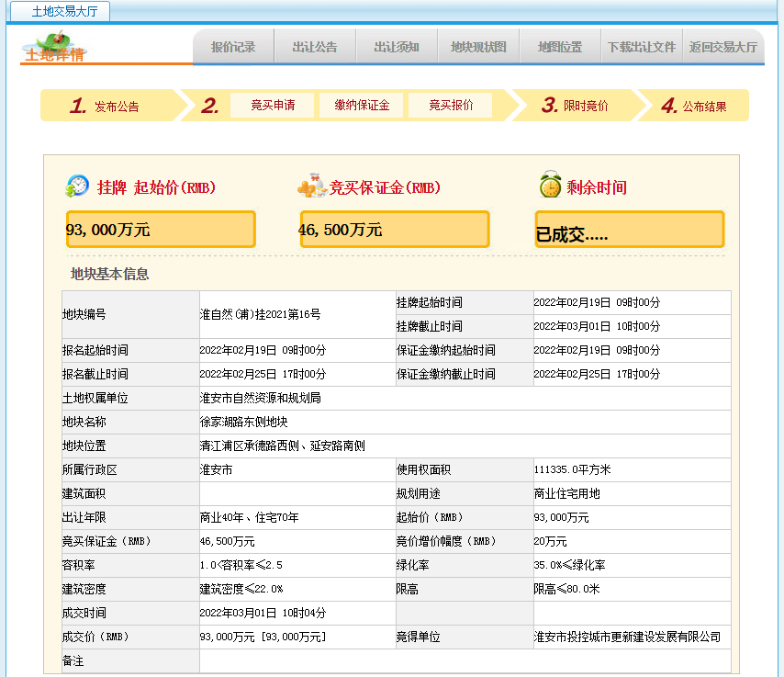Click the 竞买报价 step button
The image size is (784, 677).
coord(451,105)
